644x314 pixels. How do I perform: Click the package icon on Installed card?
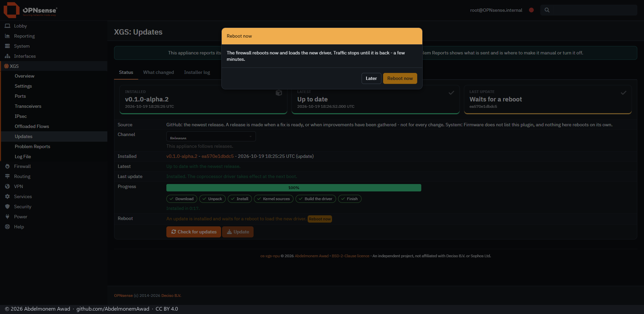click(279, 93)
